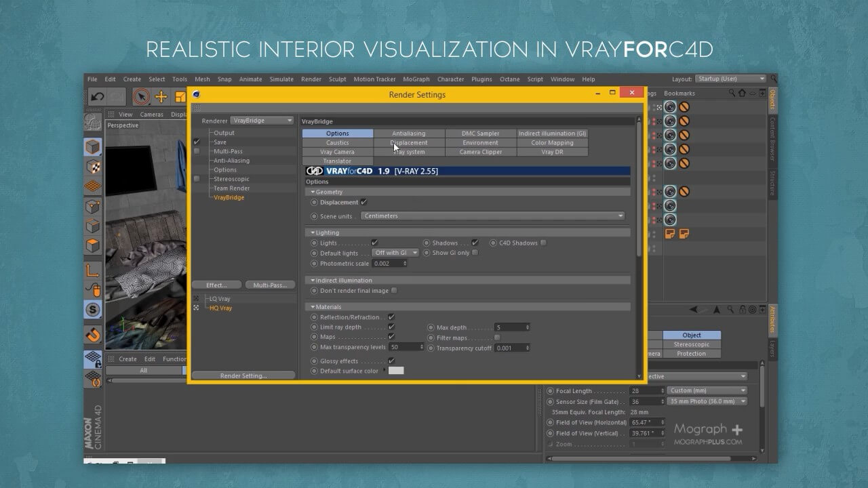Enable the Show GI only checkbox

pyautogui.click(x=475, y=253)
